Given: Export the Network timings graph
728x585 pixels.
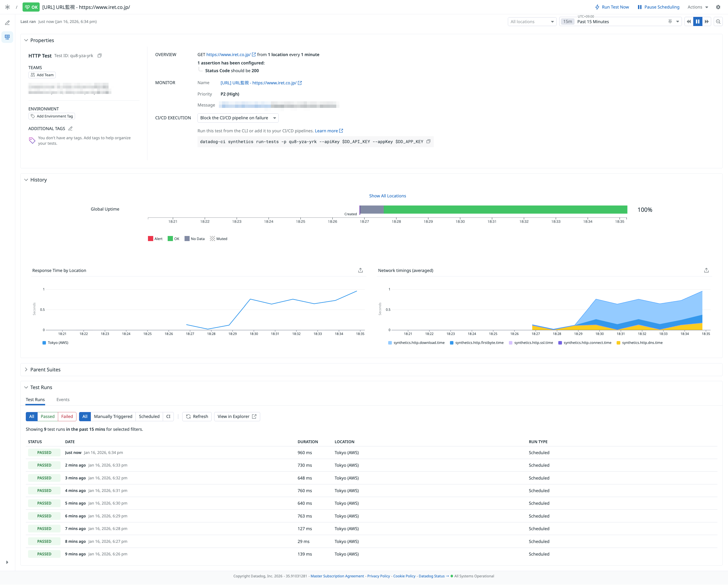Looking at the screenshot, I should pyautogui.click(x=706, y=270).
